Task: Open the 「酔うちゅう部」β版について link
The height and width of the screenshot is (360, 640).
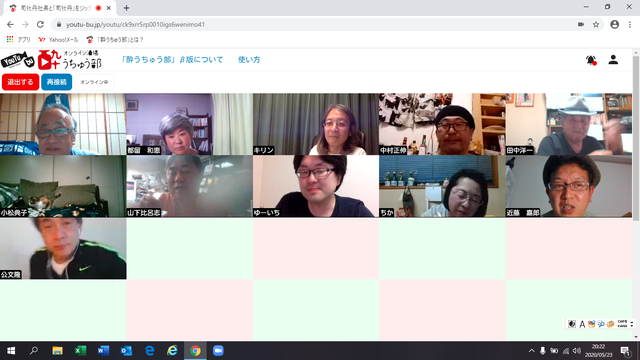Action: [172, 60]
